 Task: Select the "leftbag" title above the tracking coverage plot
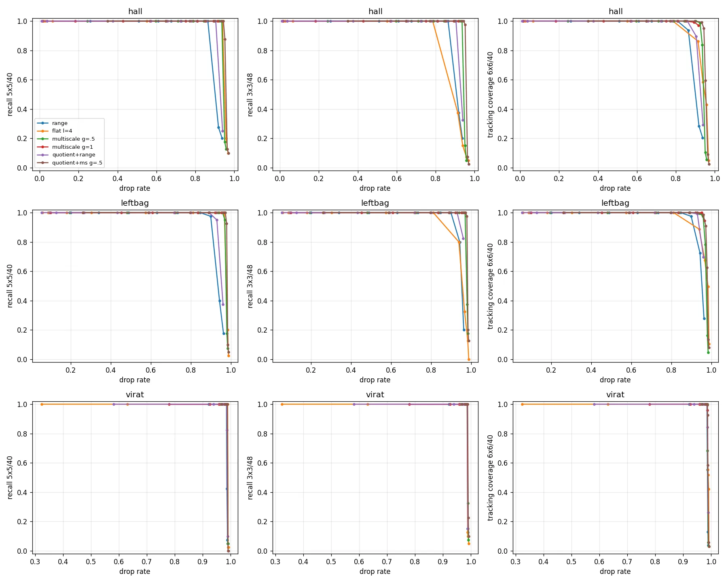pos(616,203)
